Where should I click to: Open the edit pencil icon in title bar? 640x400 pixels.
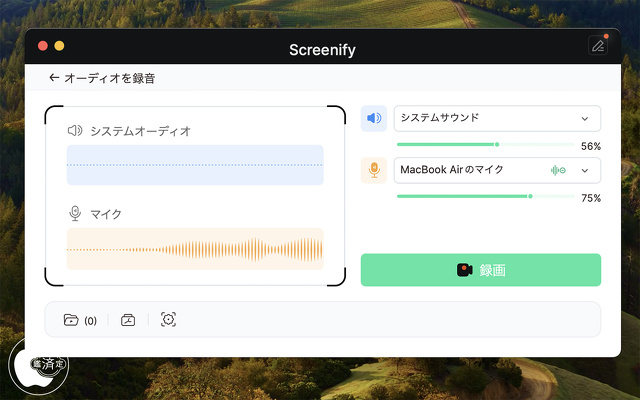(597, 46)
